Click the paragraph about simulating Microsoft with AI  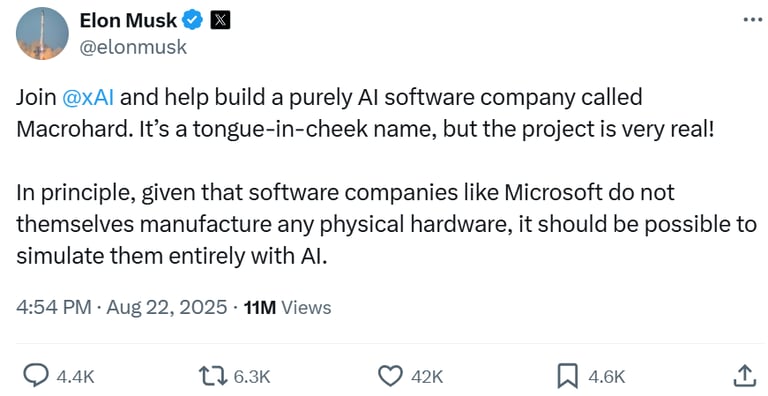tap(386, 224)
